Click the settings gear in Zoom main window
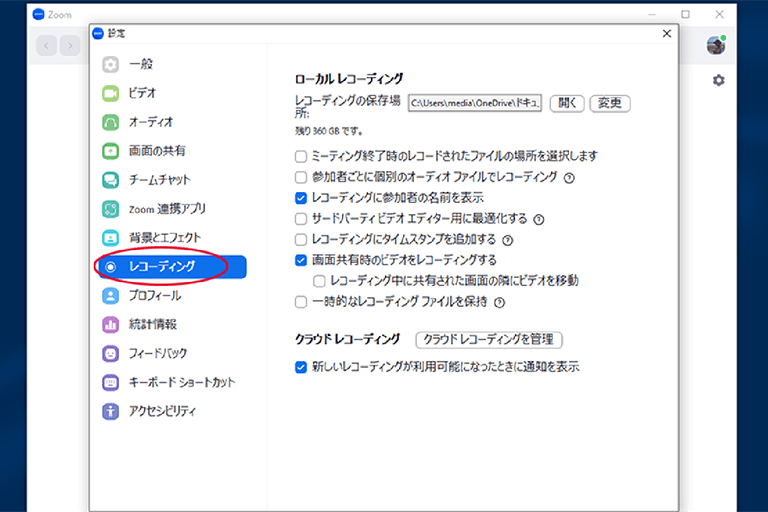This screenshot has width=768, height=512. [718, 80]
